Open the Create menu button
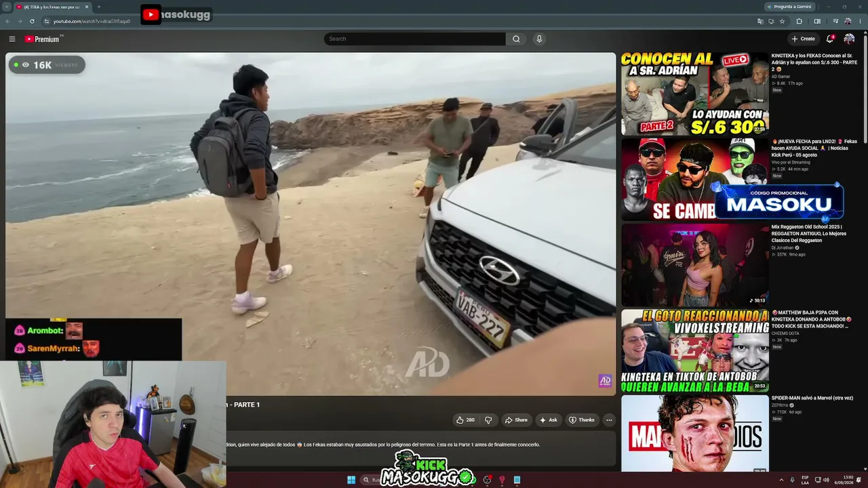 (804, 39)
